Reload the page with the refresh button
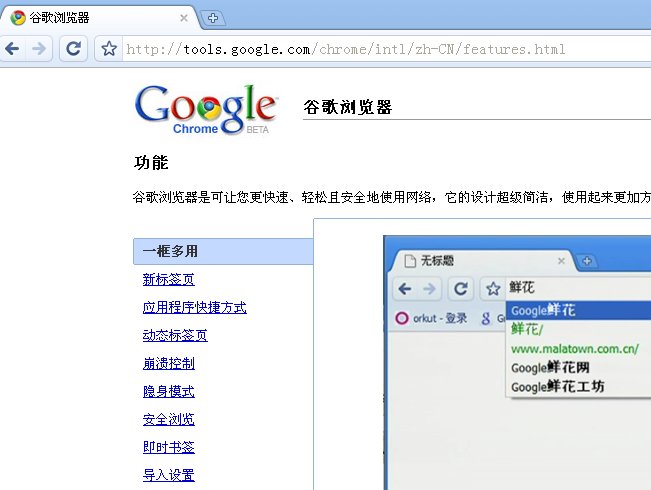 (73, 49)
